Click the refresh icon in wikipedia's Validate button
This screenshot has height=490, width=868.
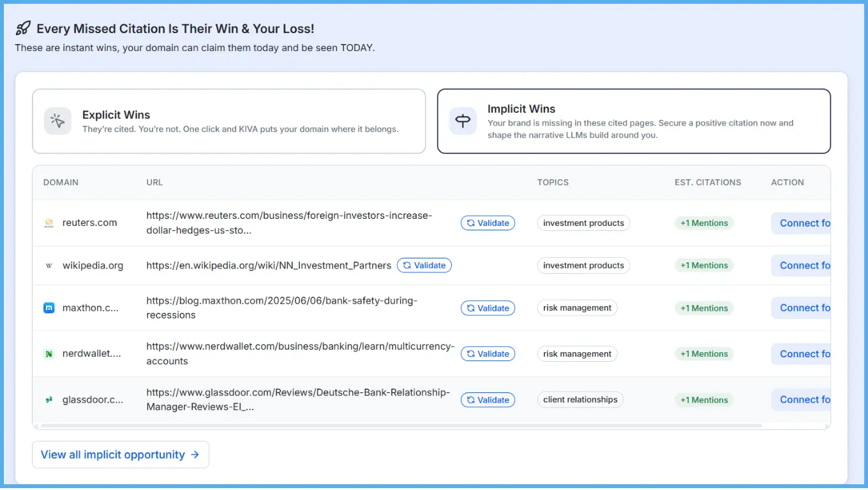tap(406, 265)
